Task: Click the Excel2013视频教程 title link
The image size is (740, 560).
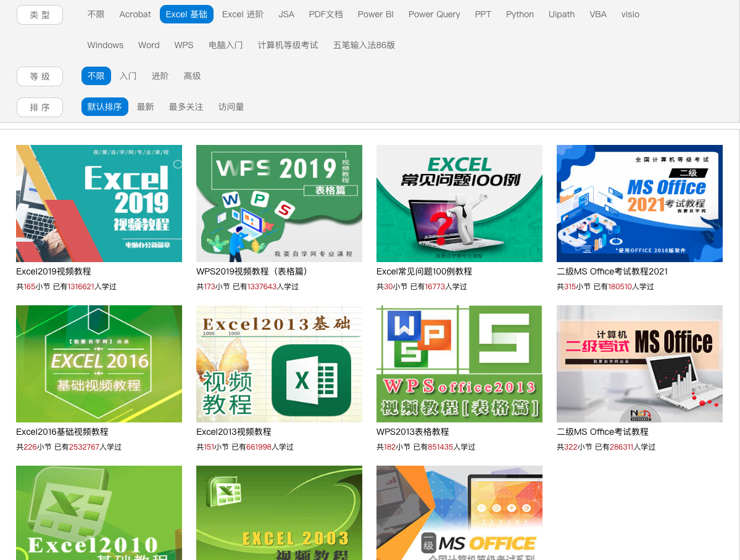Action: click(x=234, y=432)
